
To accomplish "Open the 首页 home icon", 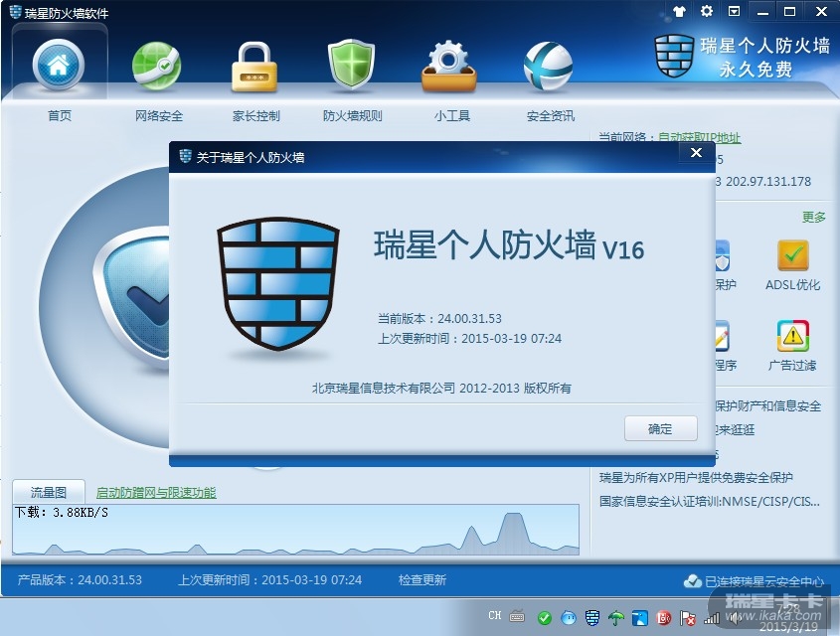I will pyautogui.click(x=59, y=65).
